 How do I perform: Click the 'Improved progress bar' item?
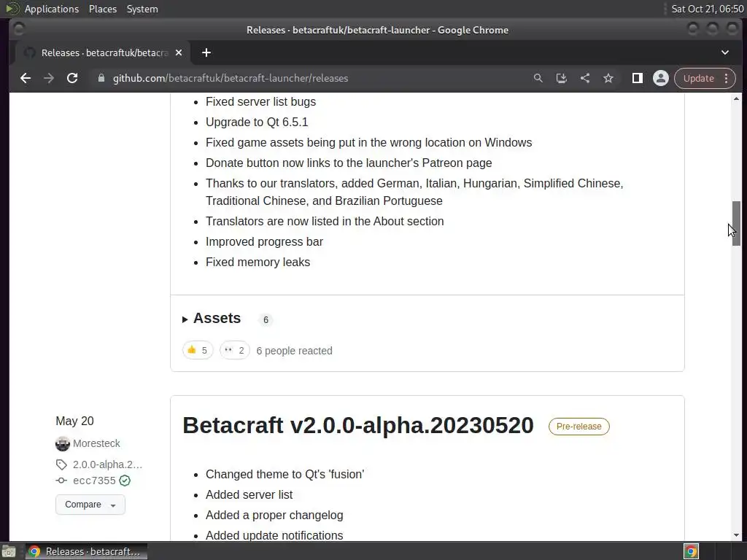coord(264,241)
